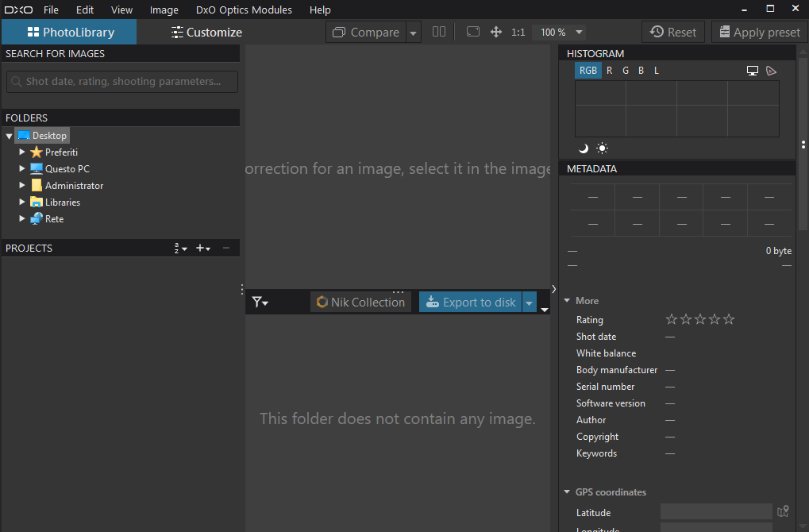Open the Help menu

[320, 10]
